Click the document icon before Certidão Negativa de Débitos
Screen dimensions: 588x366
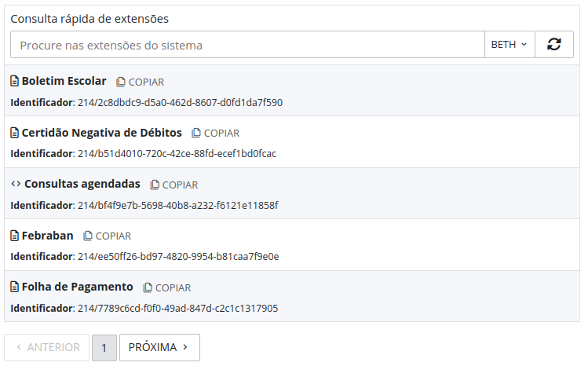coord(15,133)
